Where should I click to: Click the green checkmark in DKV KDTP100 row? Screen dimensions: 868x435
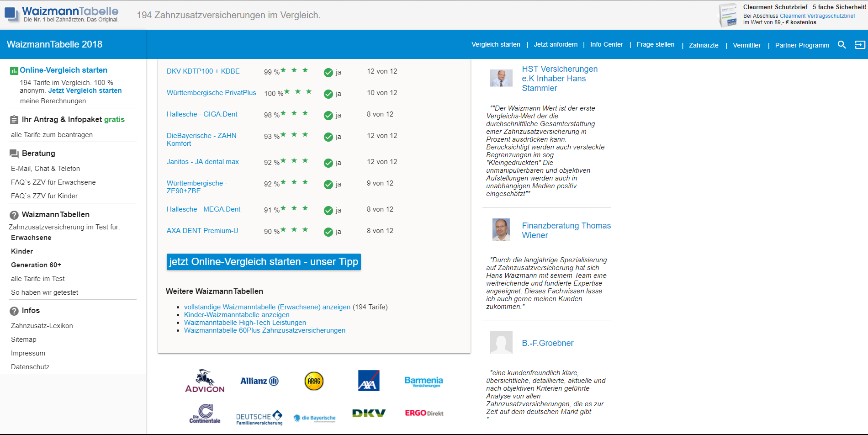(328, 72)
